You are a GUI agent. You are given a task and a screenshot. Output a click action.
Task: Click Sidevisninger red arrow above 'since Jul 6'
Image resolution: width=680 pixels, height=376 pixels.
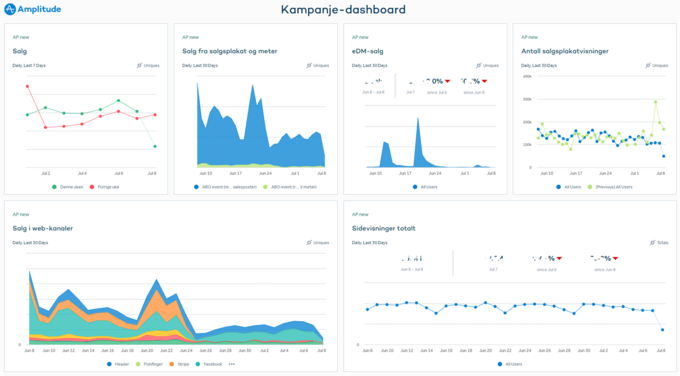tap(559, 258)
